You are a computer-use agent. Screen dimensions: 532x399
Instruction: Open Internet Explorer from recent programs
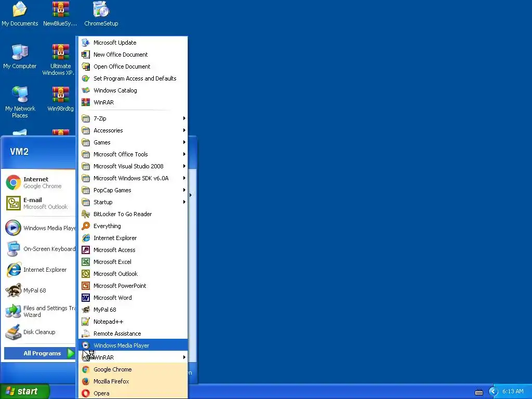tap(39, 270)
